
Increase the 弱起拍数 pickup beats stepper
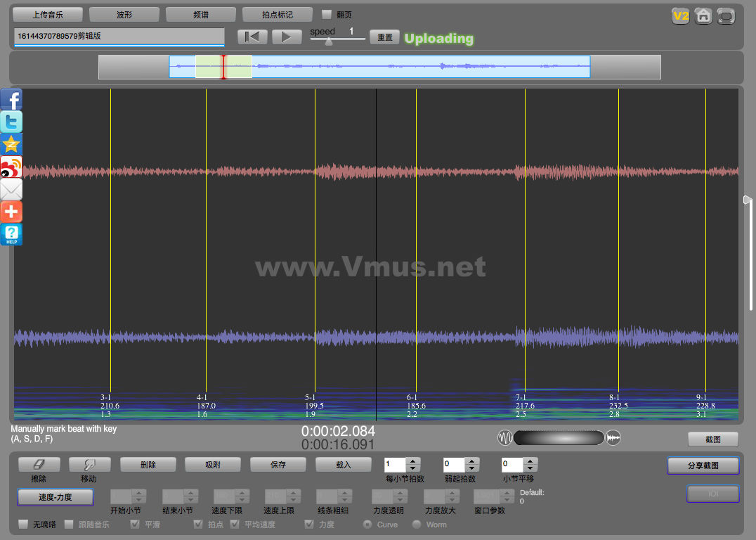point(472,461)
